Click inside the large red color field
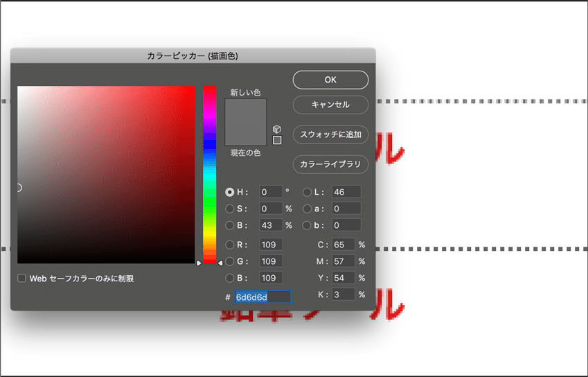The image size is (588, 377). tap(106, 175)
